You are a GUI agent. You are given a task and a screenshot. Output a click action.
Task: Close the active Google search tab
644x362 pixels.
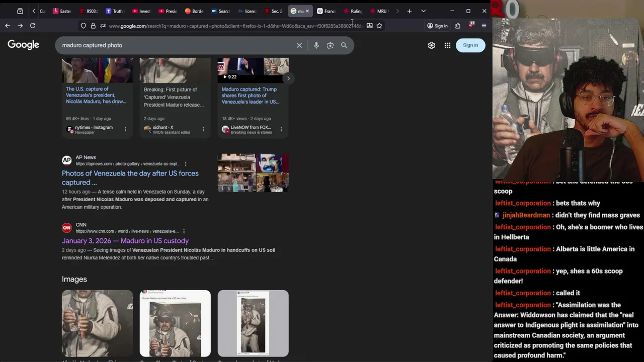307,11
